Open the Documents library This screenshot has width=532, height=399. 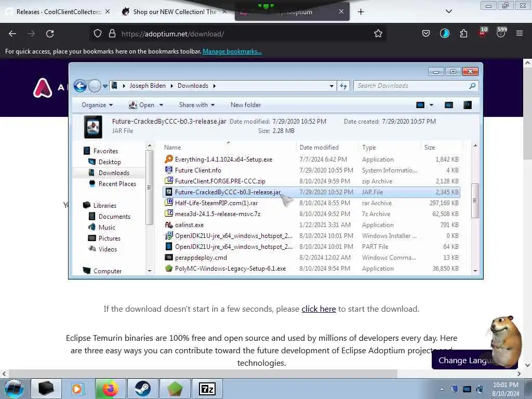114,217
